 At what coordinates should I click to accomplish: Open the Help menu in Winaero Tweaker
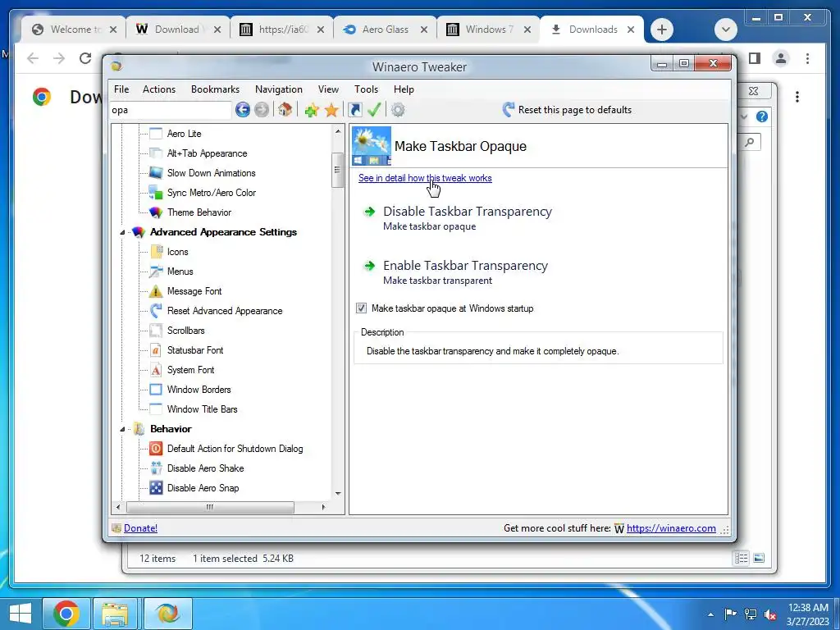click(404, 89)
